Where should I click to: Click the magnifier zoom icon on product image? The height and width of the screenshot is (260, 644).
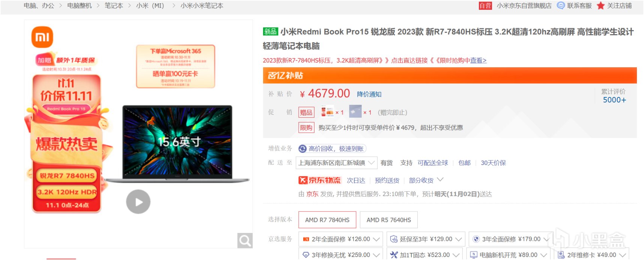(x=245, y=240)
